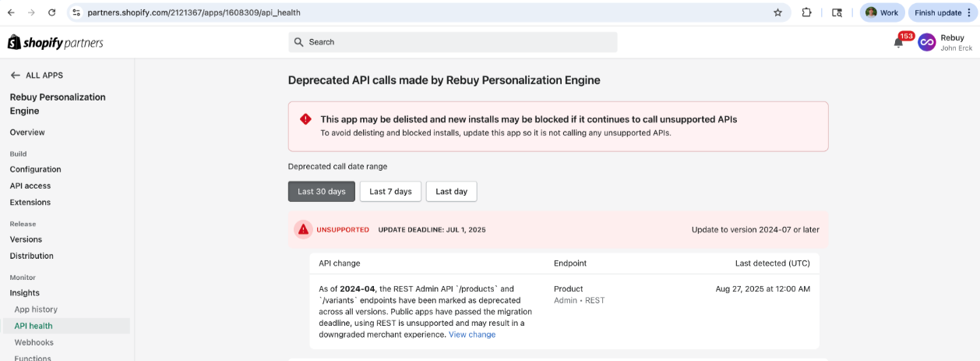980x361 pixels.
Task: Open the Work profile dropdown
Action: [882, 12]
